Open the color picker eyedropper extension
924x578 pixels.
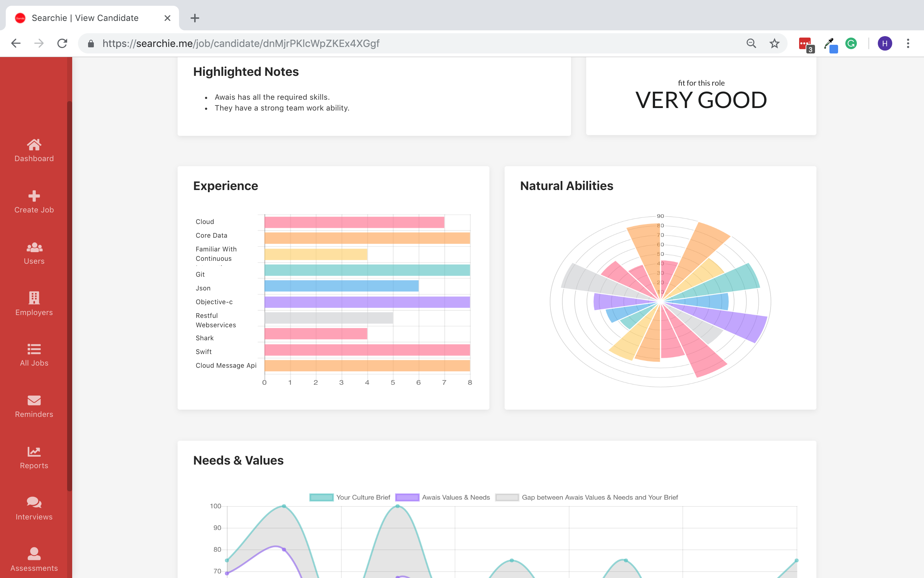tap(830, 45)
